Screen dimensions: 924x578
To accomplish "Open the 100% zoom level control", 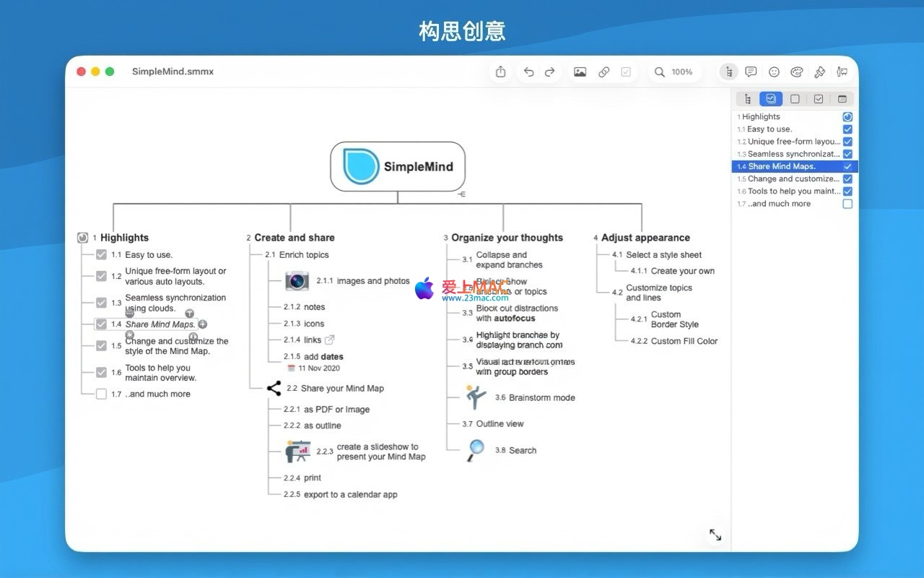I will 674,72.
